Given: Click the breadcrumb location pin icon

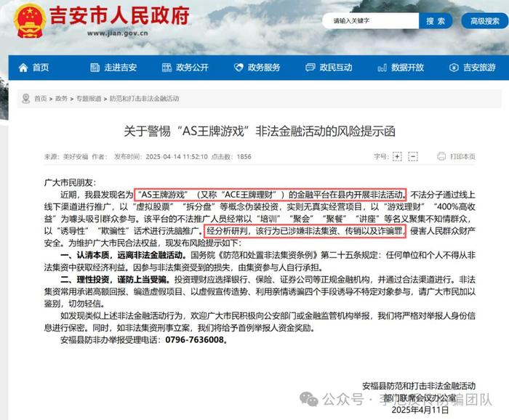Looking at the screenshot, I should (x=25, y=98).
